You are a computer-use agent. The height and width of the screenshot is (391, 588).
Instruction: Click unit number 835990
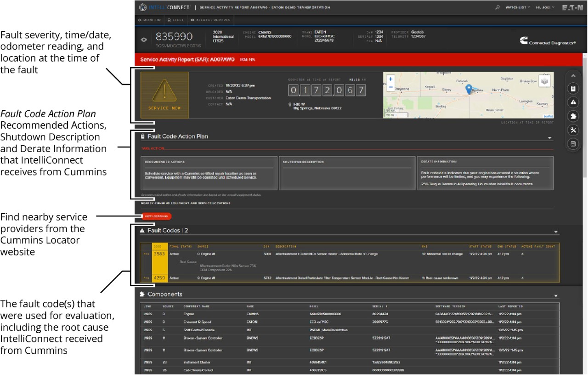click(x=174, y=37)
